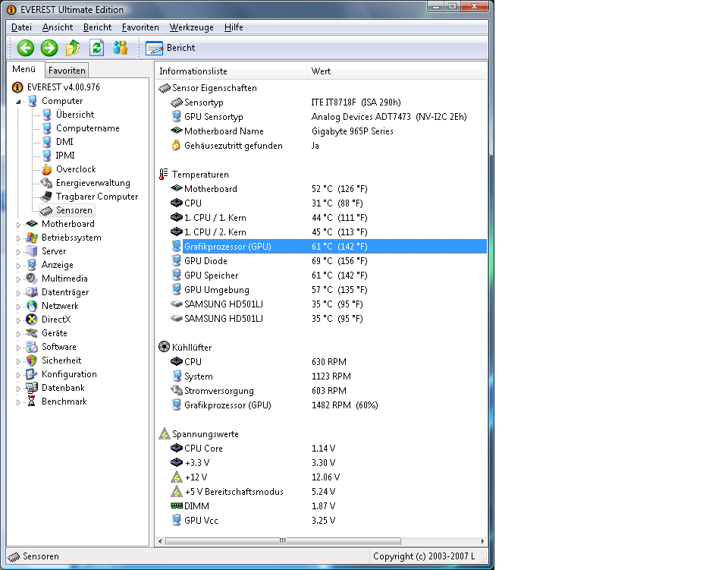This screenshot has height=570, width=728.
Task: Click the Multimedia speaker icon
Action: click(x=32, y=279)
